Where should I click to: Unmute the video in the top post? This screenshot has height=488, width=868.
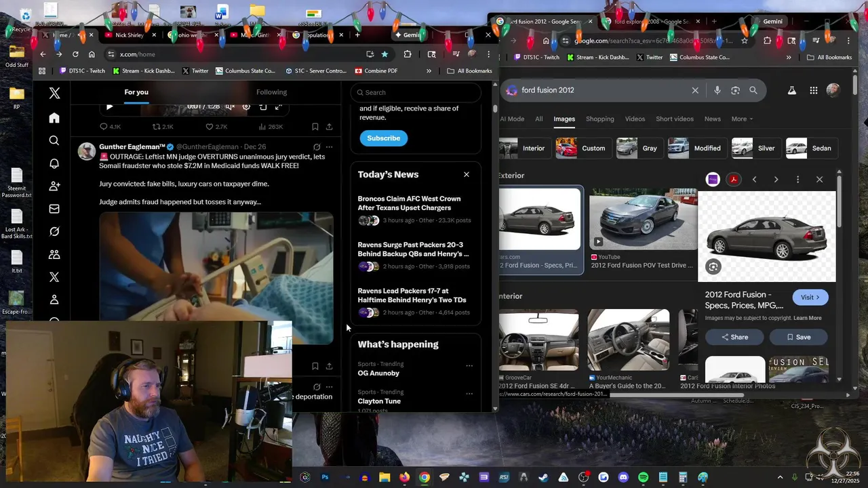[230, 107]
